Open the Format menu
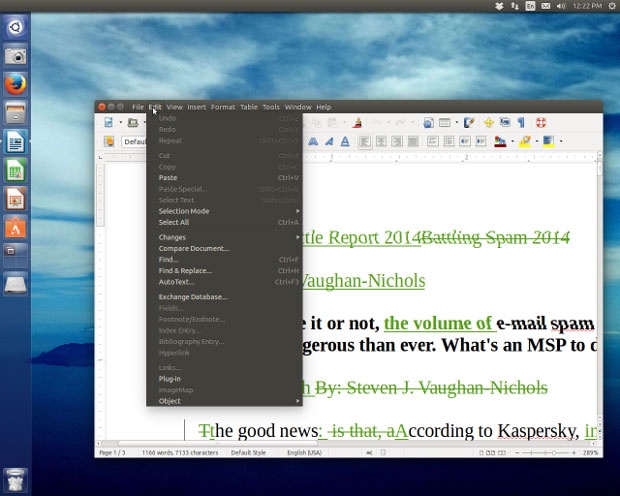Image resolution: width=620 pixels, height=496 pixels. pos(223,107)
